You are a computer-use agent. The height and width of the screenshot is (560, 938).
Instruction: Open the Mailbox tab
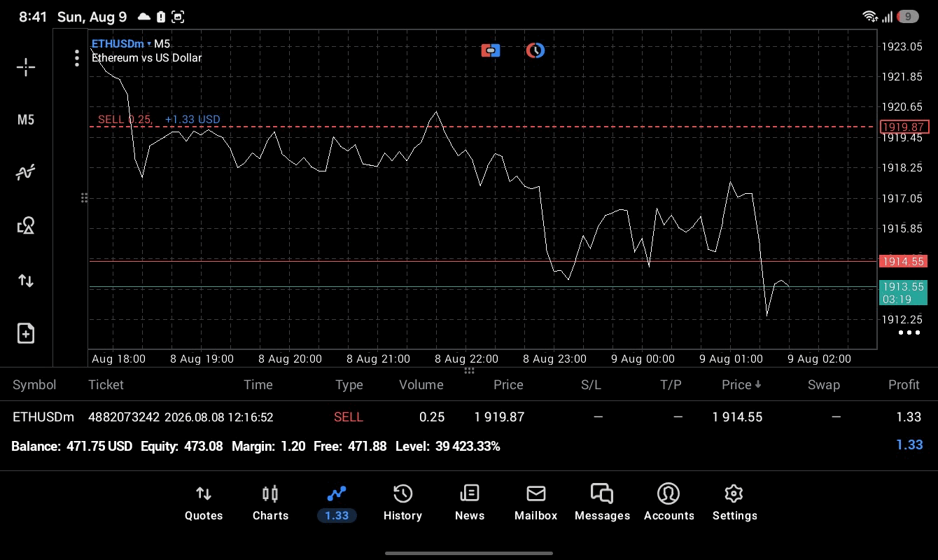[x=536, y=504]
